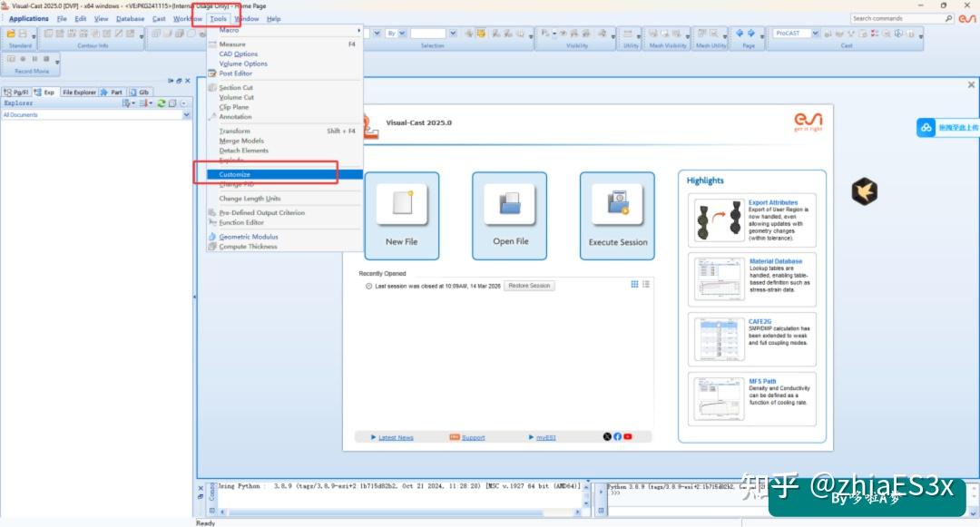Switch to File Explorer tab
980x527 pixels.
click(x=79, y=92)
